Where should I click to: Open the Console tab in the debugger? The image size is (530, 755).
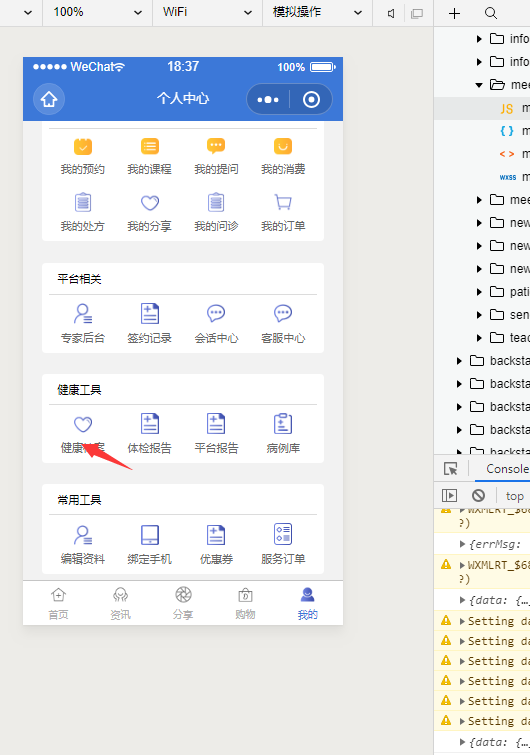pos(507,469)
